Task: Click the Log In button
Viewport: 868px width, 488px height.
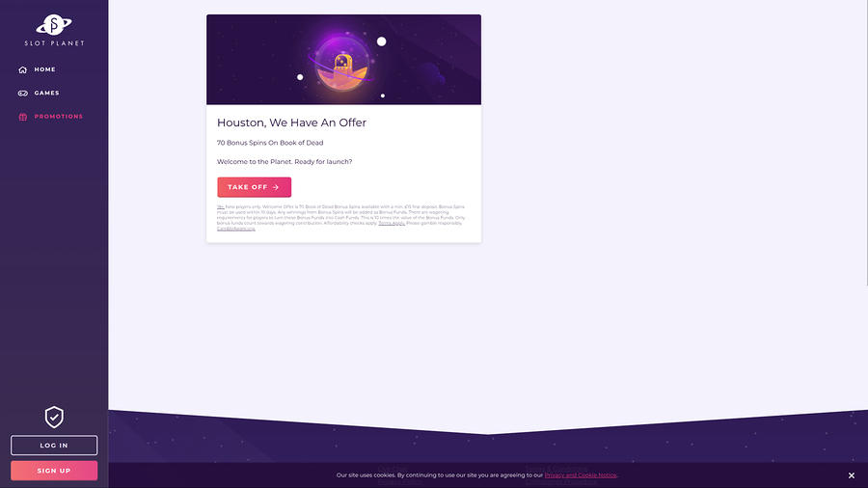Action: point(54,446)
